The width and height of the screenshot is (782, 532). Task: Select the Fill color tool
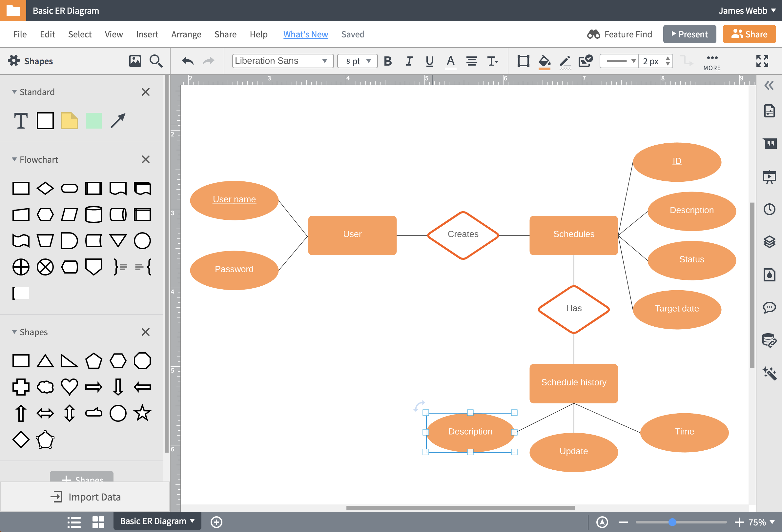click(x=544, y=61)
